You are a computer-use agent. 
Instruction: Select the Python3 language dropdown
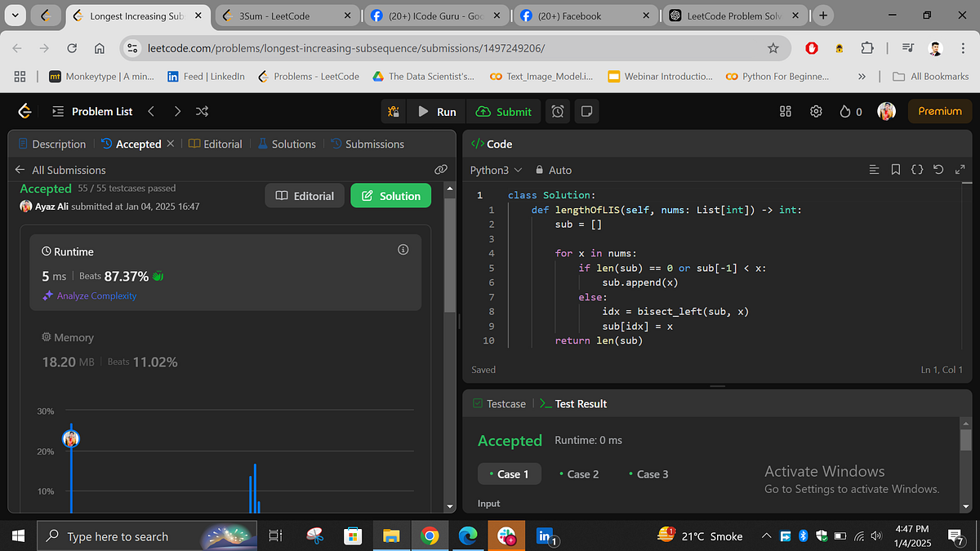494,170
